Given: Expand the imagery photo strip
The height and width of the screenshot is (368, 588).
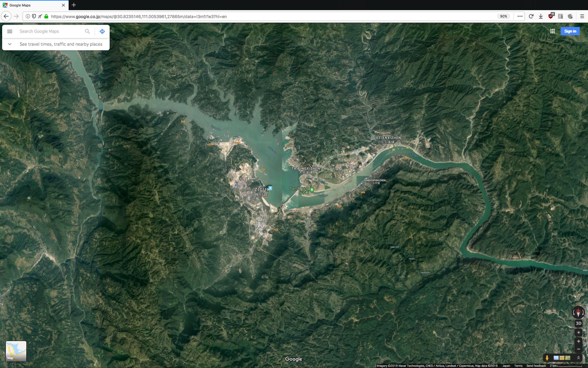Looking at the screenshot, I should pos(578,358).
